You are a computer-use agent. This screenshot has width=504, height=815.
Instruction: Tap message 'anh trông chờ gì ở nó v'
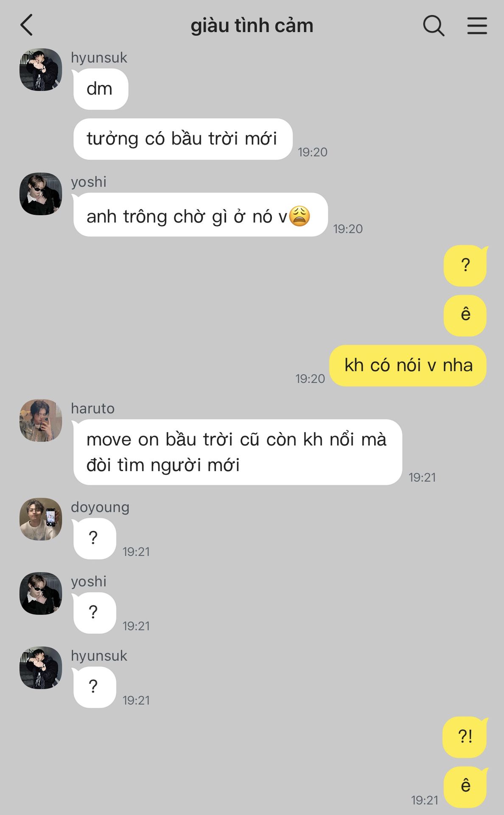[200, 215]
